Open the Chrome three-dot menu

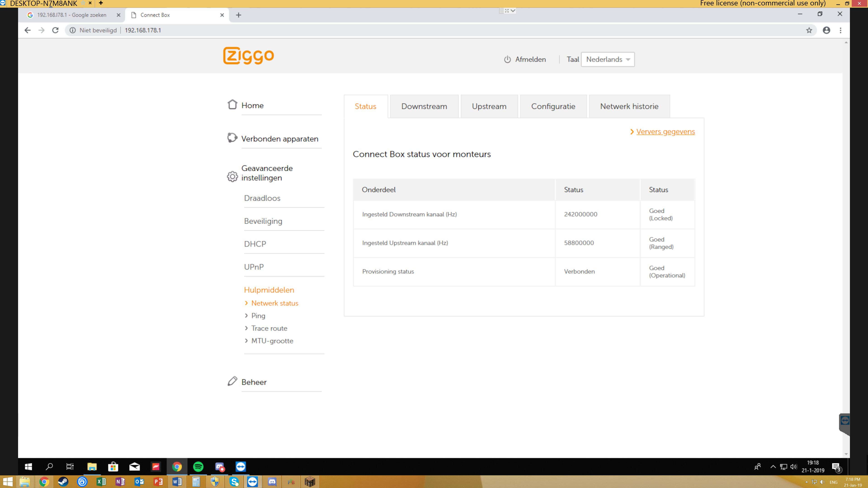coord(841,30)
